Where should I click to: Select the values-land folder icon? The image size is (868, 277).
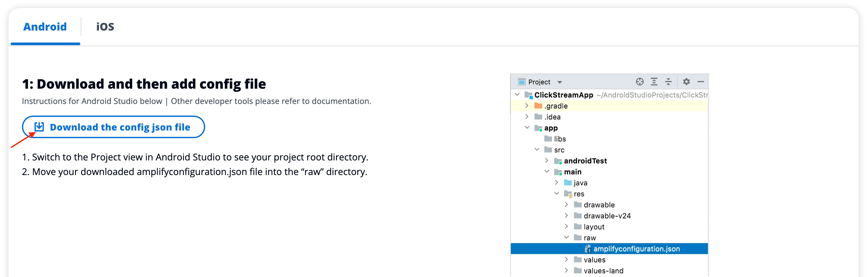coord(577,270)
